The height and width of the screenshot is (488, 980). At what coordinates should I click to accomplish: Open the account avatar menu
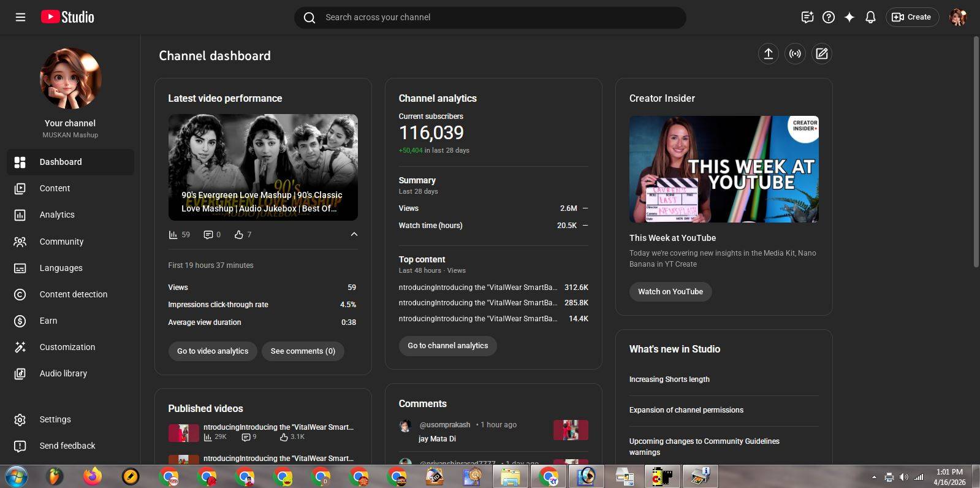[957, 17]
